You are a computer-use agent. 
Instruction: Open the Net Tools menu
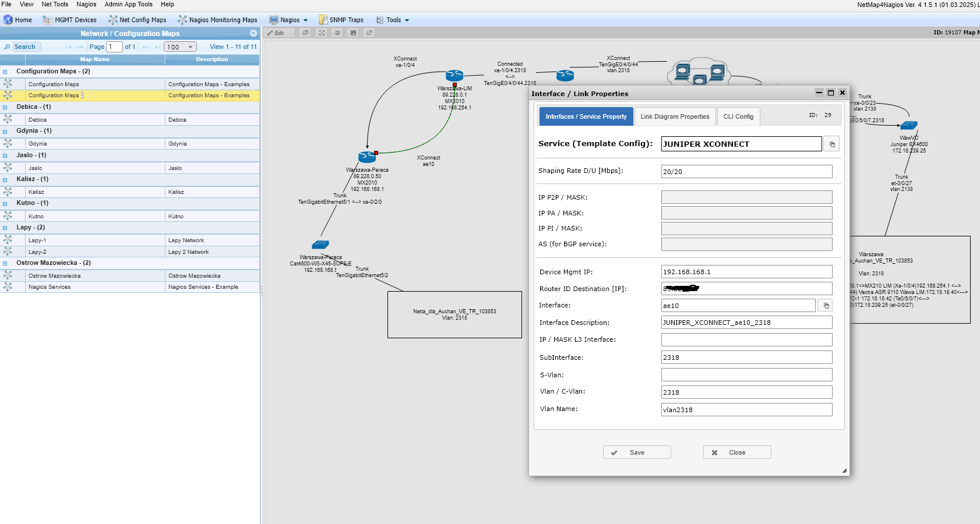(x=55, y=4)
